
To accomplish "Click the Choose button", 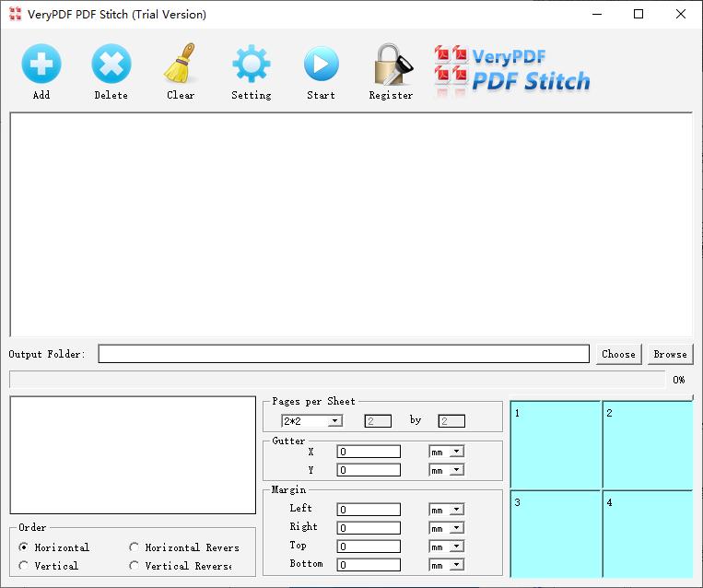I will (x=619, y=354).
